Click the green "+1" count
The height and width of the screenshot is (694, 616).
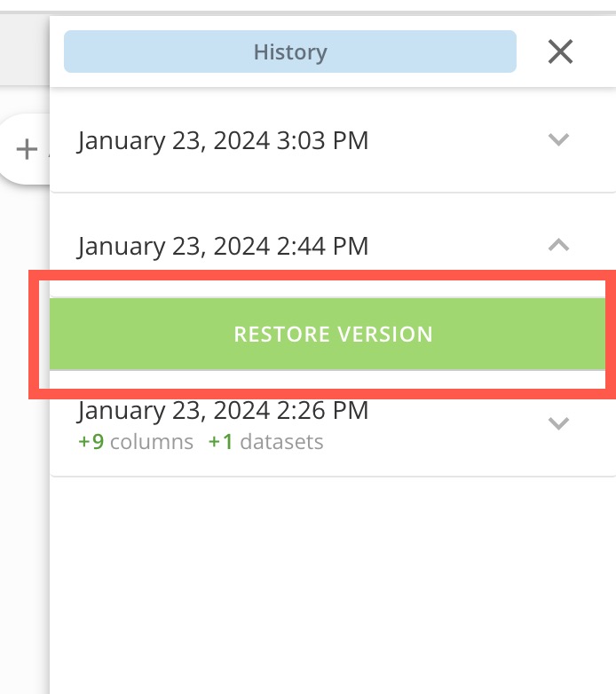click(220, 442)
